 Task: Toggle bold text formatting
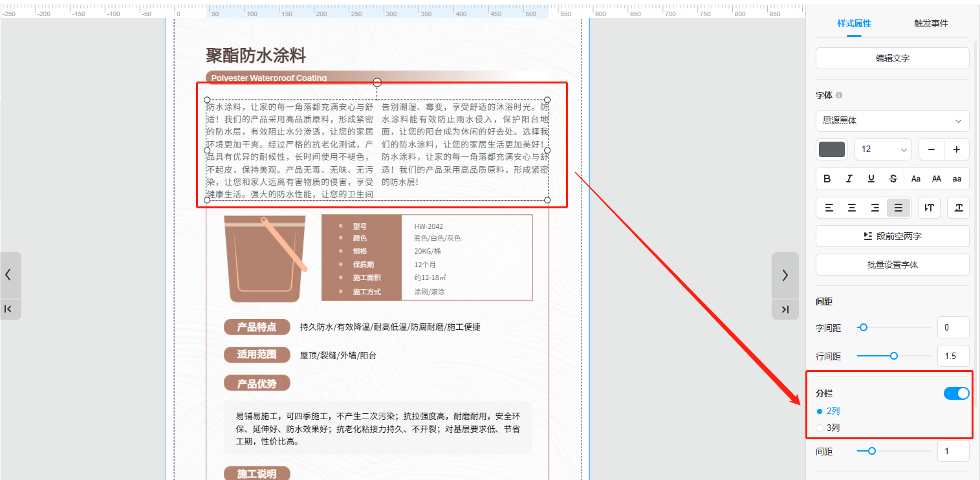click(827, 179)
